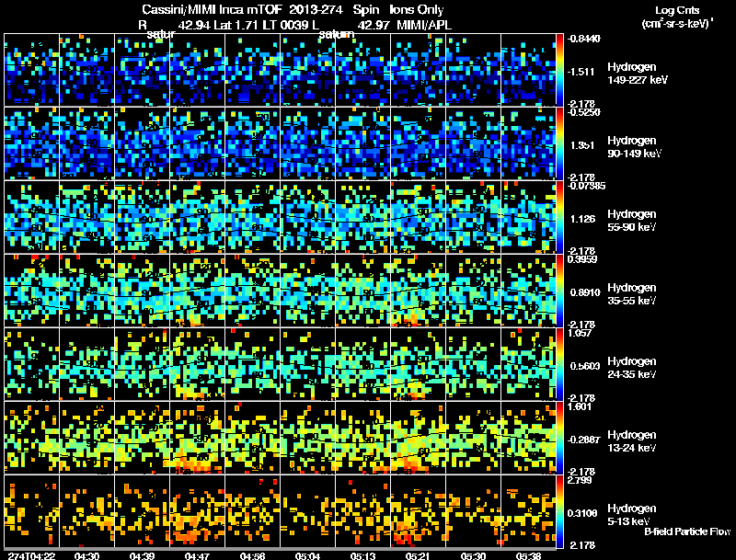Viewport: 736px width, 560px height.
Task: Open the 04:22 panel in the 149-227 keV row
Action: pos(32,69)
